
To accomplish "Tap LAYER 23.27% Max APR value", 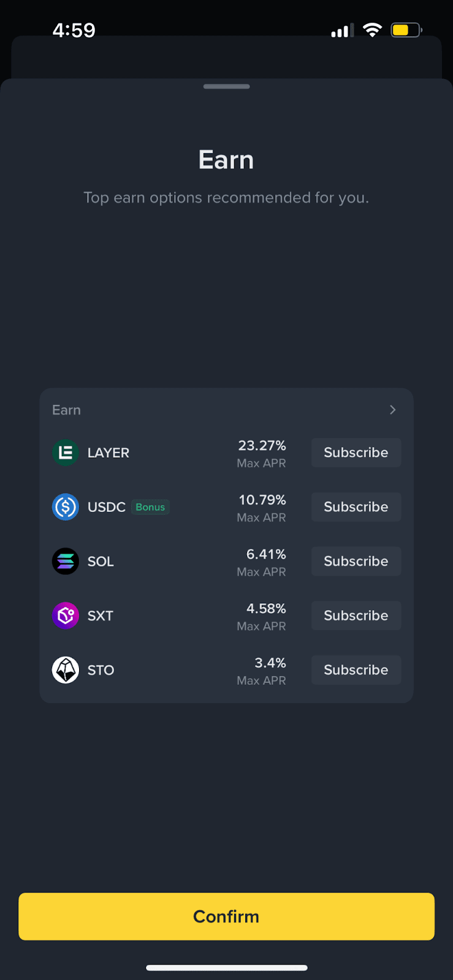I will click(262, 453).
